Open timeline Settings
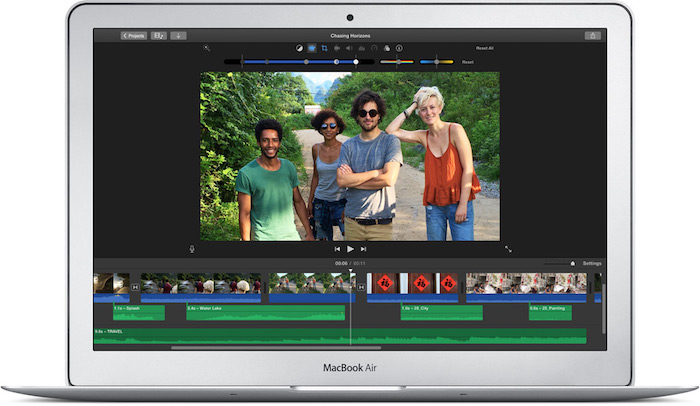700x406 pixels. coord(592,264)
